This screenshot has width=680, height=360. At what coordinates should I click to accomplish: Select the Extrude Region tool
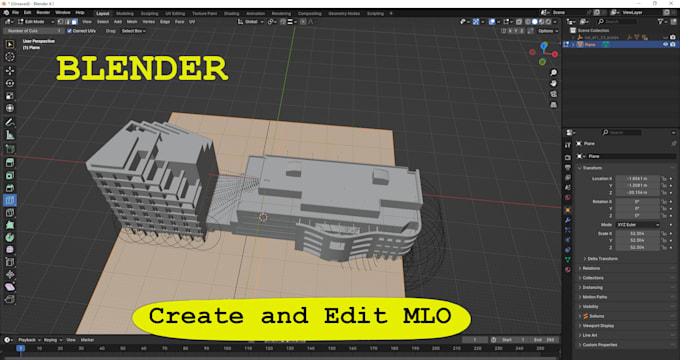tap(10, 163)
